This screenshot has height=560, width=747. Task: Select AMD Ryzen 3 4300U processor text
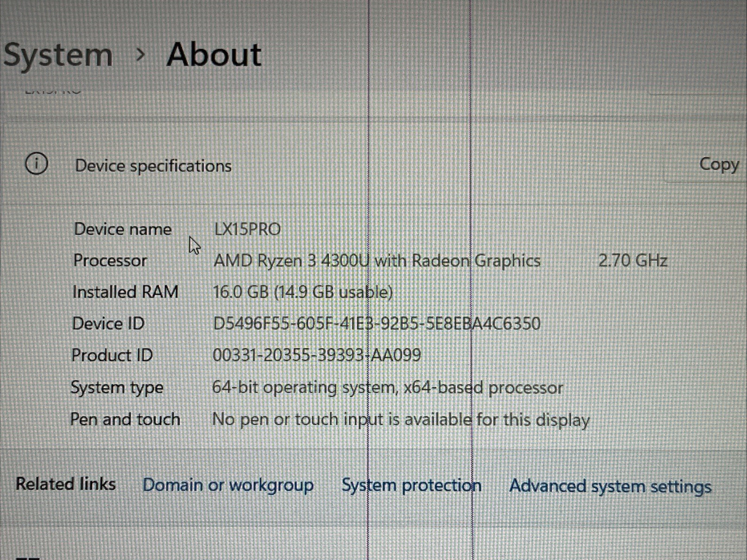[x=377, y=261]
